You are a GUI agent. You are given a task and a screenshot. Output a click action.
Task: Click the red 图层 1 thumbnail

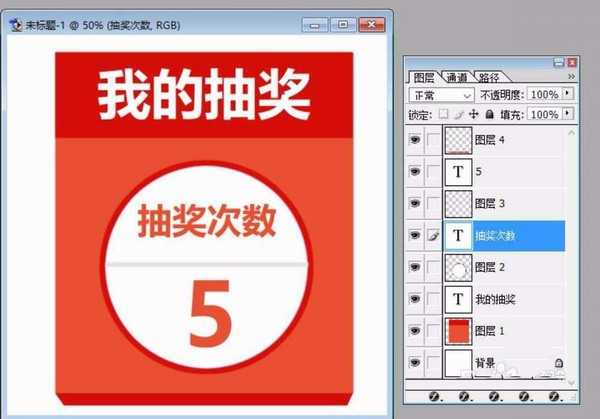[458, 331]
